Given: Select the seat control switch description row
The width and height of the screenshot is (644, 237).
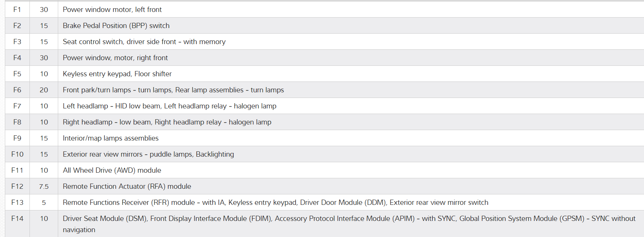Looking at the screenshot, I should [144, 42].
